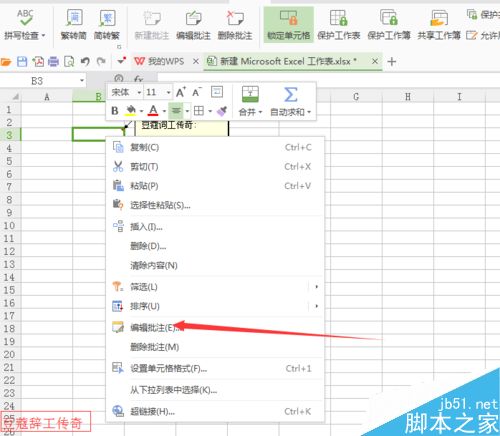Toggle center alignment in mini toolbar

(176, 111)
